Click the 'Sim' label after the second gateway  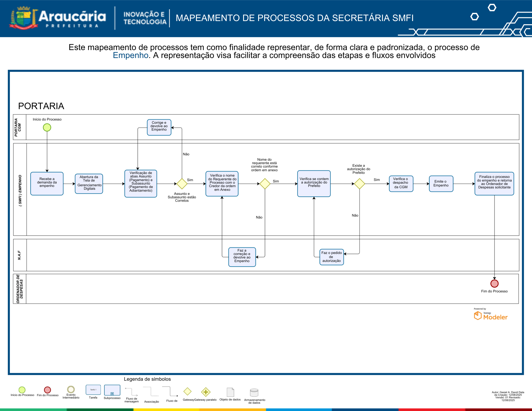(x=276, y=181)
